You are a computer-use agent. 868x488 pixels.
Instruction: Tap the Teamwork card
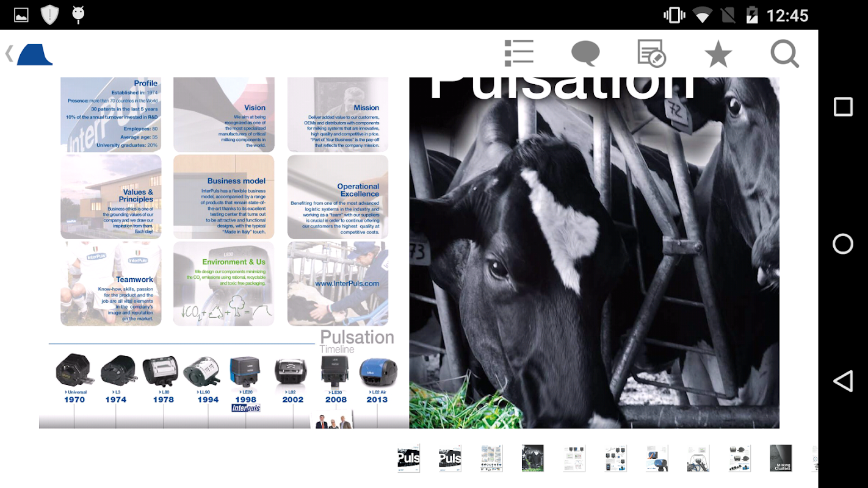[x=111, y=284]
